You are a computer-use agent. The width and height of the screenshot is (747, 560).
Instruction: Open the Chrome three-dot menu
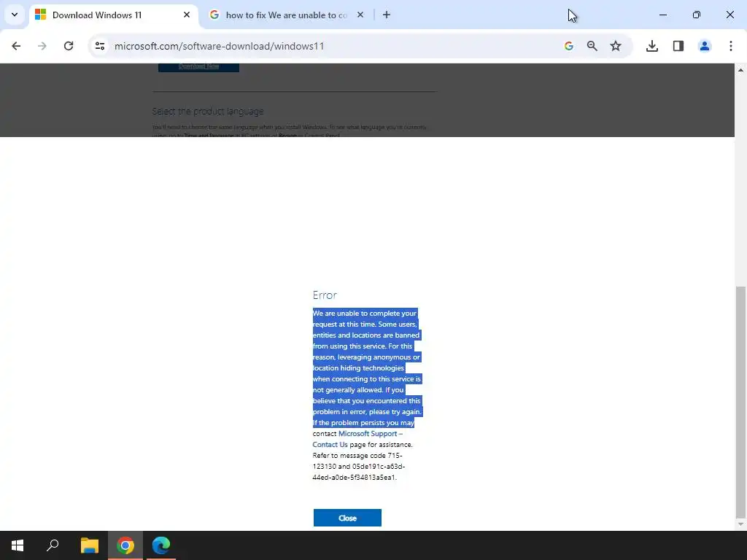point(730,46)
